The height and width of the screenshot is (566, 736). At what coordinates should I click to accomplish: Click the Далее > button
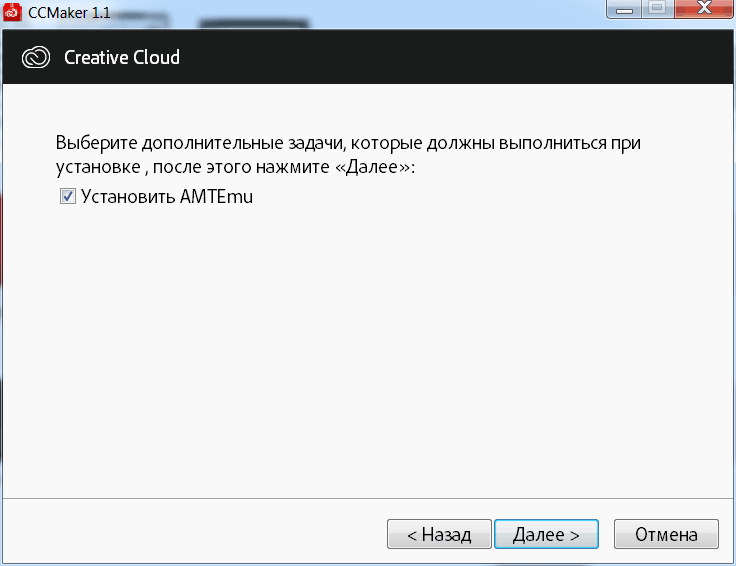546,534
